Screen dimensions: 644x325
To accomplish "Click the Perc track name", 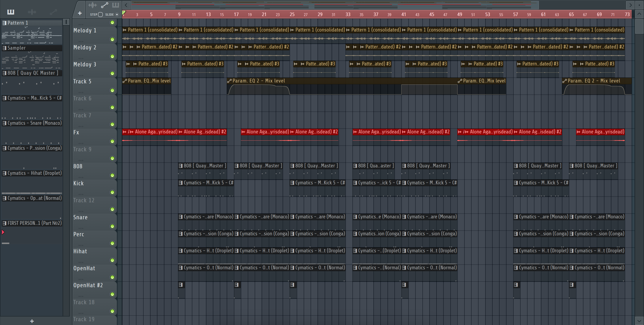I will click(x=78, y=234).
